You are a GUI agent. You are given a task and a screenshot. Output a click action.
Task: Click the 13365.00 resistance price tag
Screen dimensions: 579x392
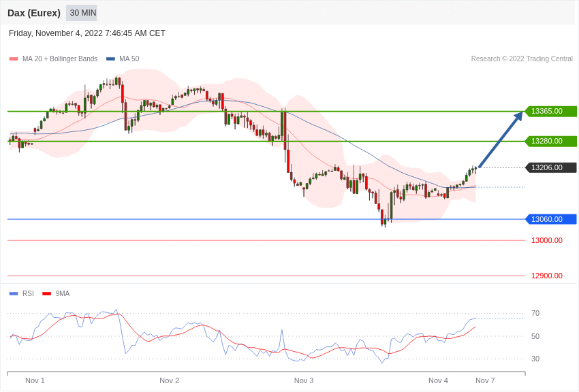pyautogui.click(x=550, y=111)
